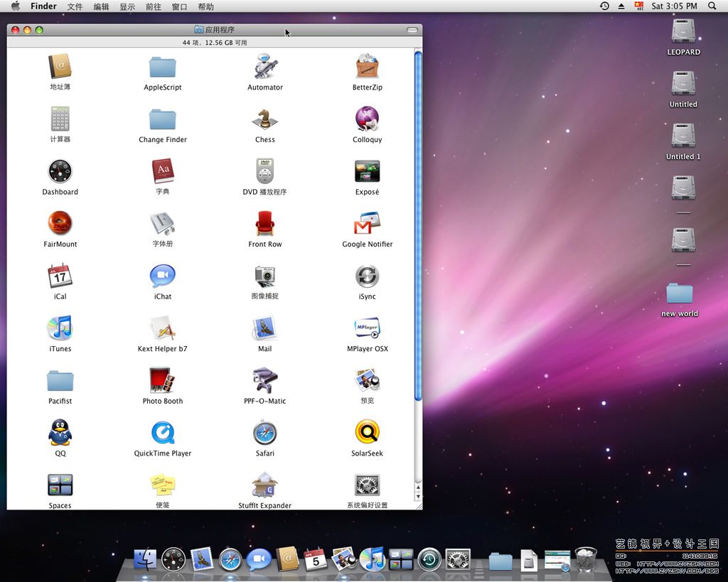Select the Front Row red chair icon
Screen dimensions: 728x582
pyautogui.click(x=265, y=223)
